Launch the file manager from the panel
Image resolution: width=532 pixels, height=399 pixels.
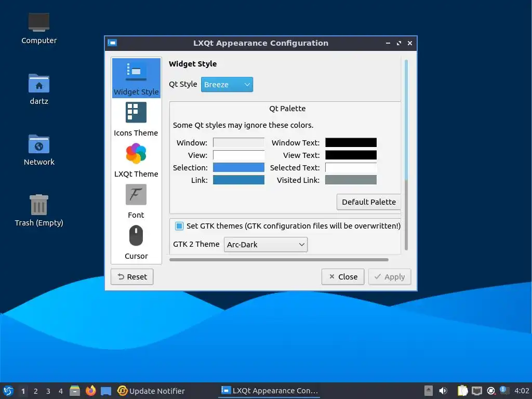pyautogui.click(x=75, y=391)
